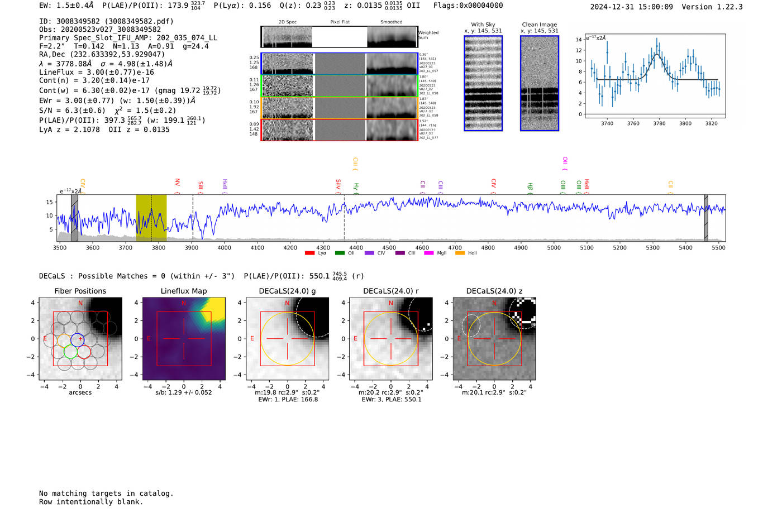
Task: Open the DECaLS(24.0) r cutout
Action: click(x=391, y=338)
